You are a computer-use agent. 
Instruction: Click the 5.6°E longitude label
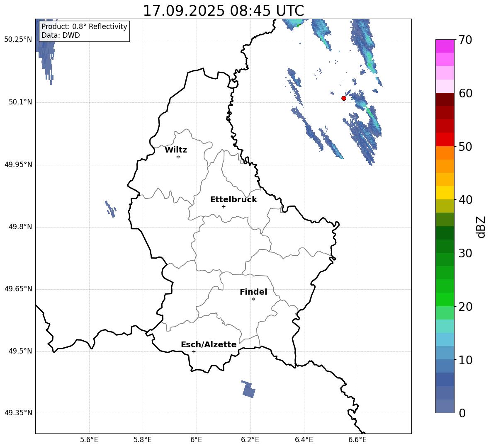[89, 440]
